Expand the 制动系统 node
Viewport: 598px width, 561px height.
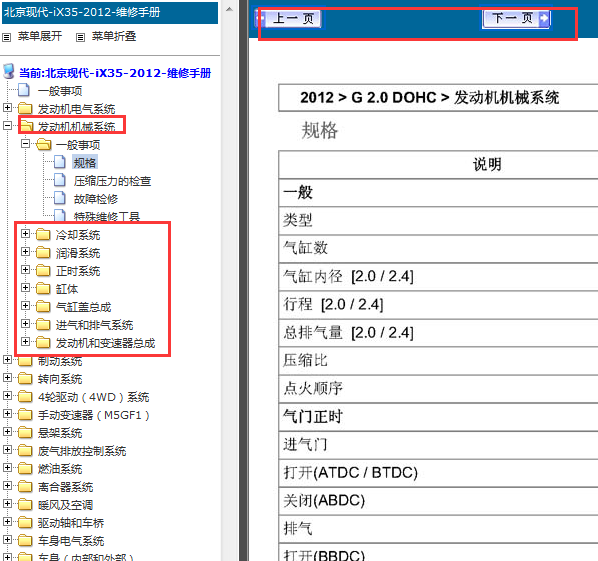[x=7, y=359]
